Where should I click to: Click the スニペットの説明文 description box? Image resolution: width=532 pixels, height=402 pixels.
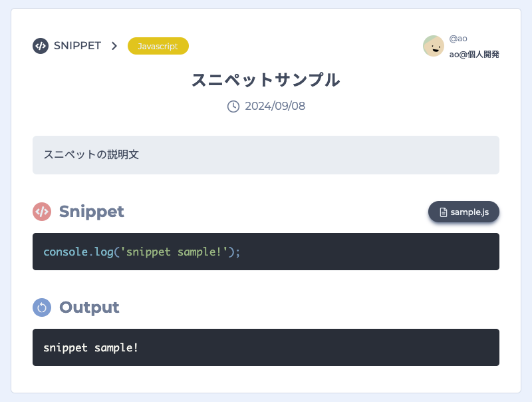pyautogui.click(x=266, y=155)
